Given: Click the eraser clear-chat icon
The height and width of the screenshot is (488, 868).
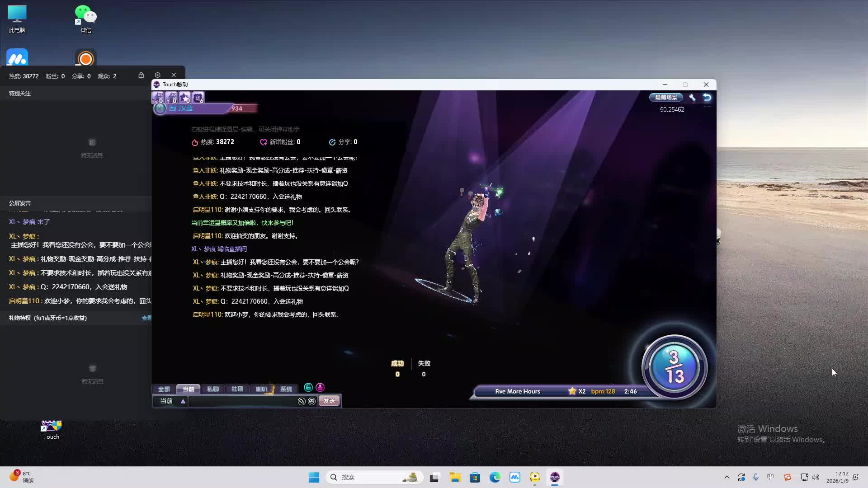Looking at the screenshot, I should [302, 401].
